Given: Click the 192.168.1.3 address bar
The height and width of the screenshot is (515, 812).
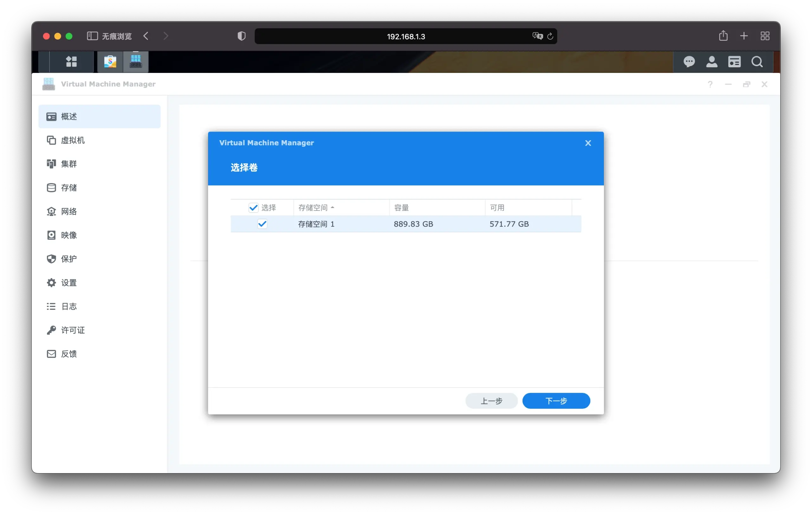Looking at the screenshot, I should pos(406,36).
